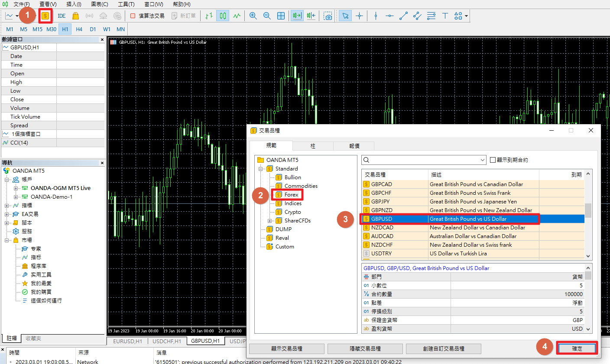The image size is (610, 364).
Task: Click the 創建自訂交易品種 button
Action: click(x=444, y=348)
